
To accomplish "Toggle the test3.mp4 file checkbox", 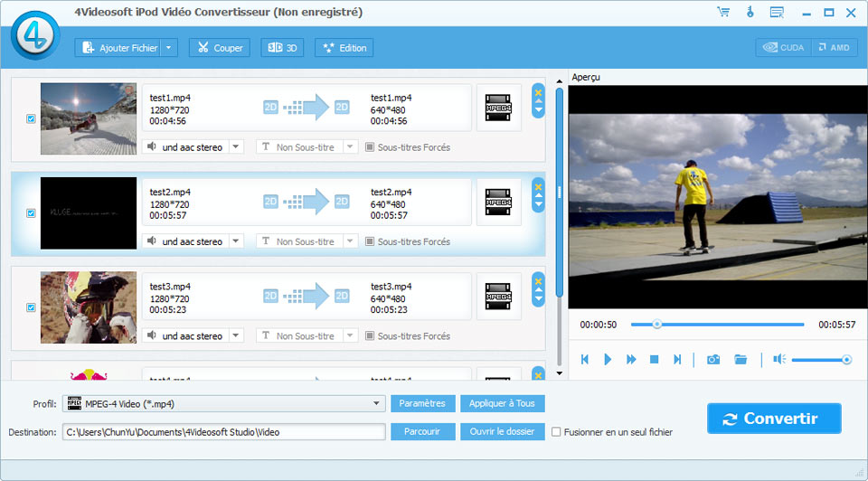I will [31, 307].
